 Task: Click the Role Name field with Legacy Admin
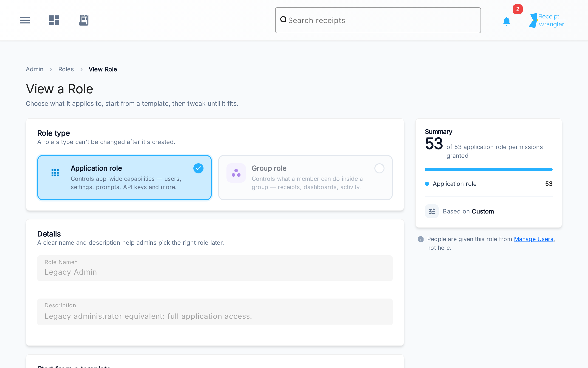(x=215, y=268)
